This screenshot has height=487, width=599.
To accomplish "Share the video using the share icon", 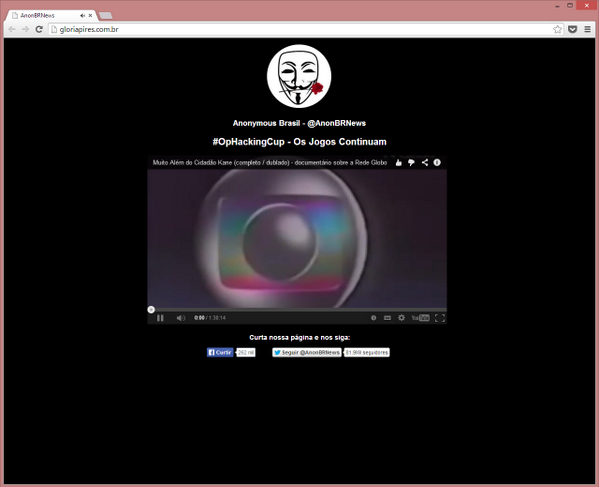I will tap(424, 163).
